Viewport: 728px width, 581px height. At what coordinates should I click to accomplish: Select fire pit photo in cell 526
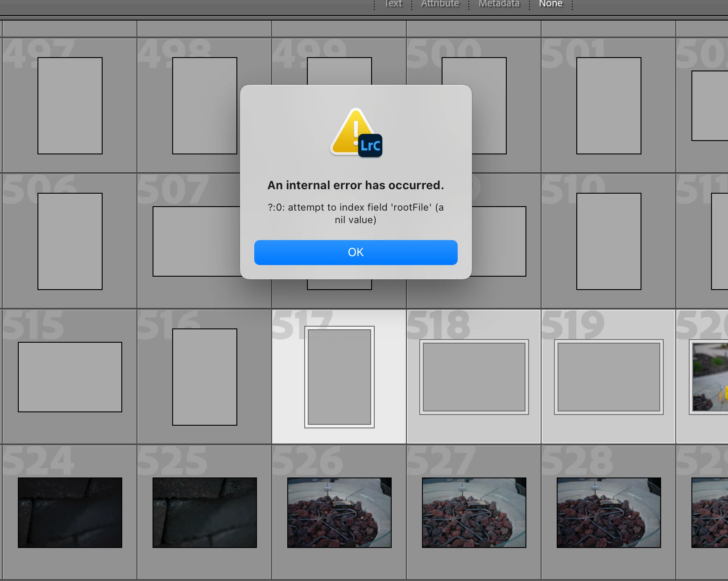point(339,513)
